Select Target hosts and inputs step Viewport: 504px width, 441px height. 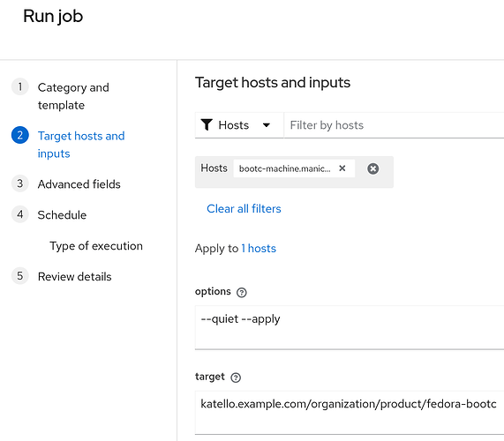pyautogui.click(x=81, y=145)
